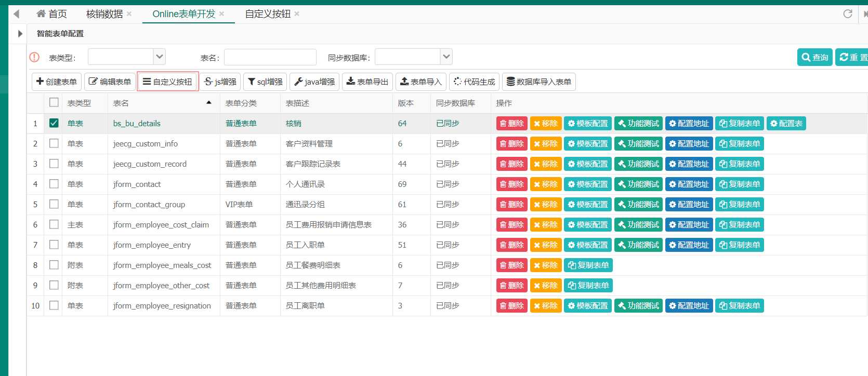Close the 自定义按钮 tab
868x376 pixels.
(x=297, y=14)
